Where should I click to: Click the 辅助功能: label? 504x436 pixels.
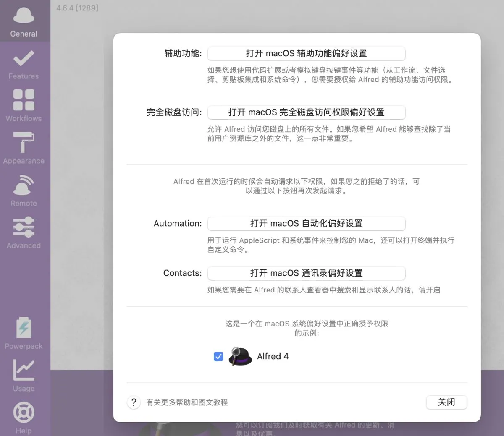[183, 53]
